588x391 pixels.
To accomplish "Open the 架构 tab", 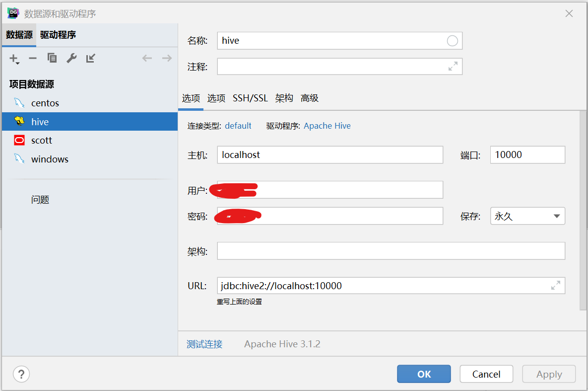I will 284,98.
